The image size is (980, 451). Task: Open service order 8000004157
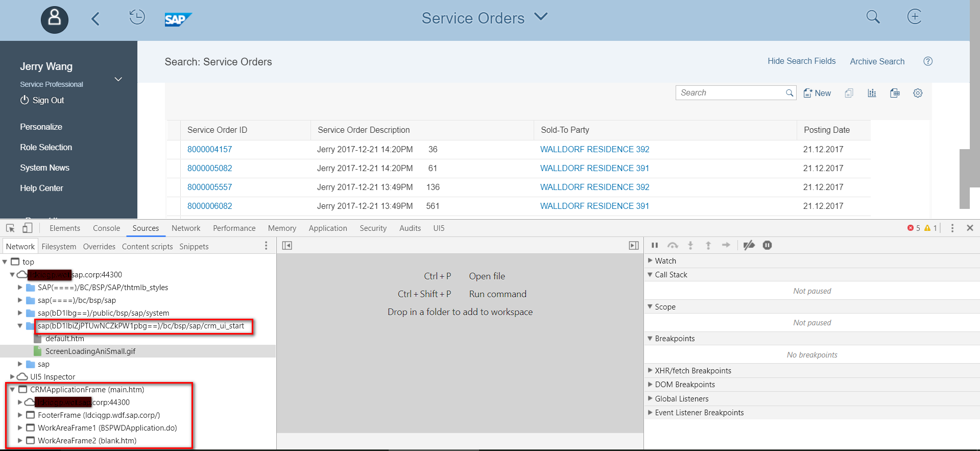(209, 149)
